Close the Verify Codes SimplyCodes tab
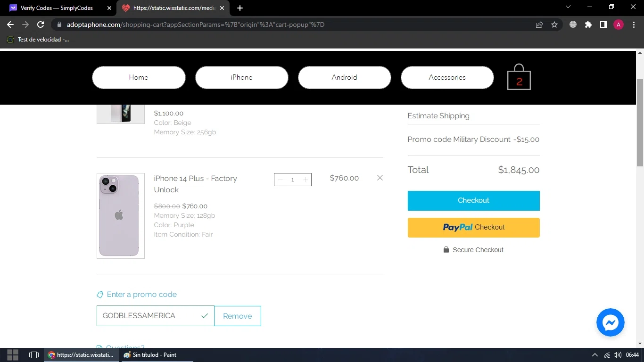 click(109, 8)
